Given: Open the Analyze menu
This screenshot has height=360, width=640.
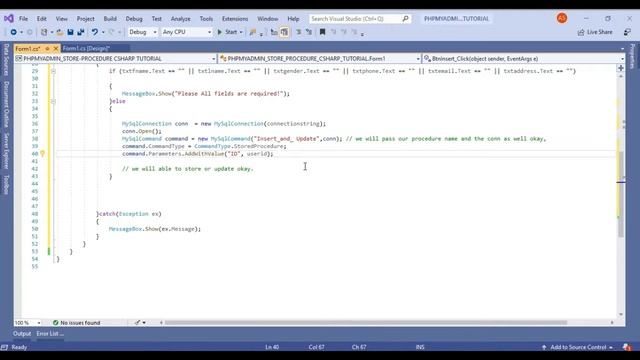Looking at the screenshot, I should pyautogui.click(x=180, y=19).
